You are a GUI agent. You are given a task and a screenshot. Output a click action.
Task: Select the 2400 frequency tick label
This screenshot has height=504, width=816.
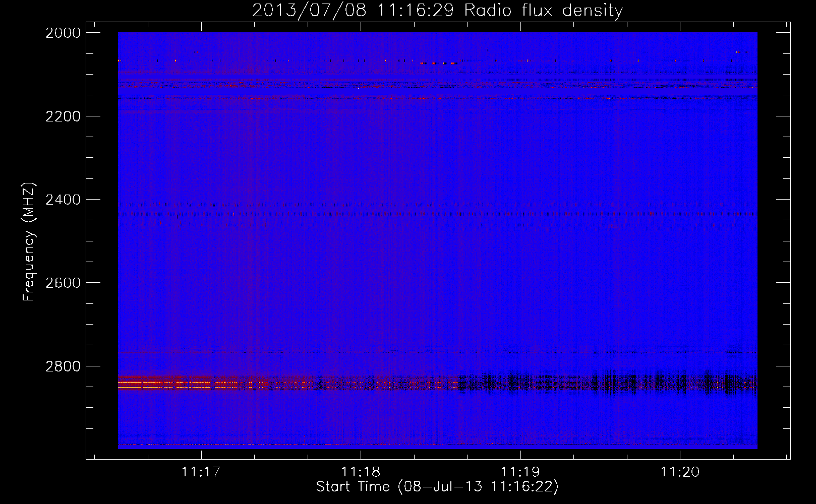pos(63,200)
